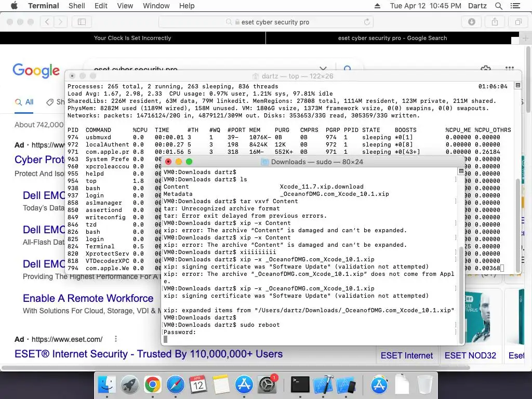Open the View menu
Screen dimensions: 532x399
point(125,6)
